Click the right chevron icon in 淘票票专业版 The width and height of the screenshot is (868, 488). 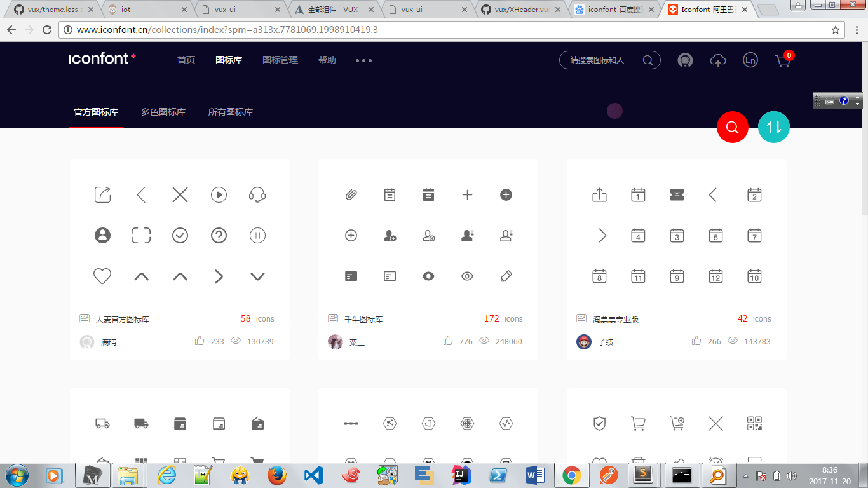602,235
